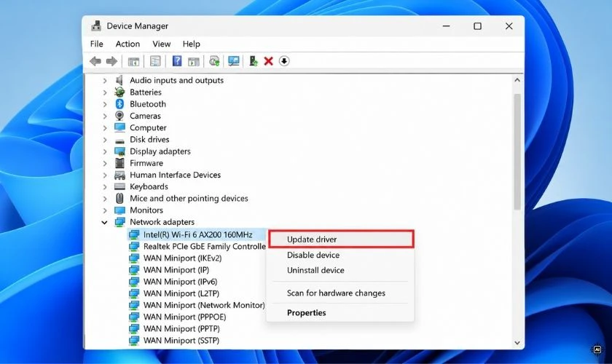
Task: Click the scrollbar down arrow
Action: click(x=517, y=343)
